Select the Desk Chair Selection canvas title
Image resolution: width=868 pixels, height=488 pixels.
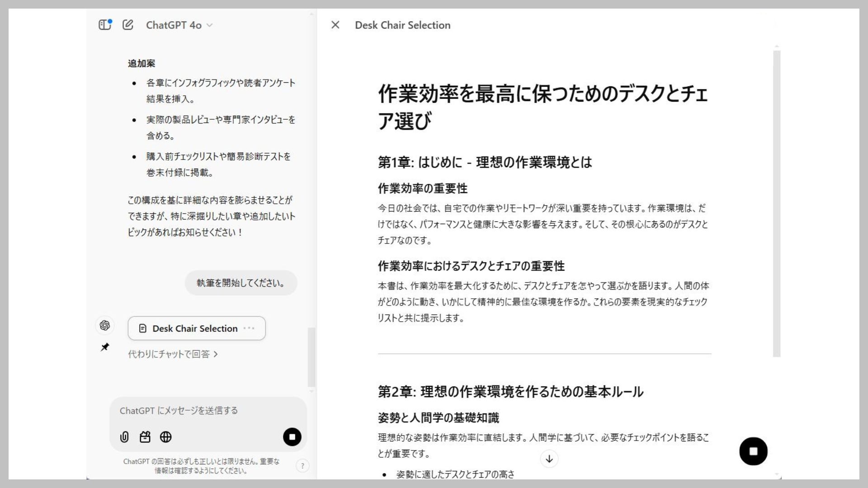coord(402,25)
